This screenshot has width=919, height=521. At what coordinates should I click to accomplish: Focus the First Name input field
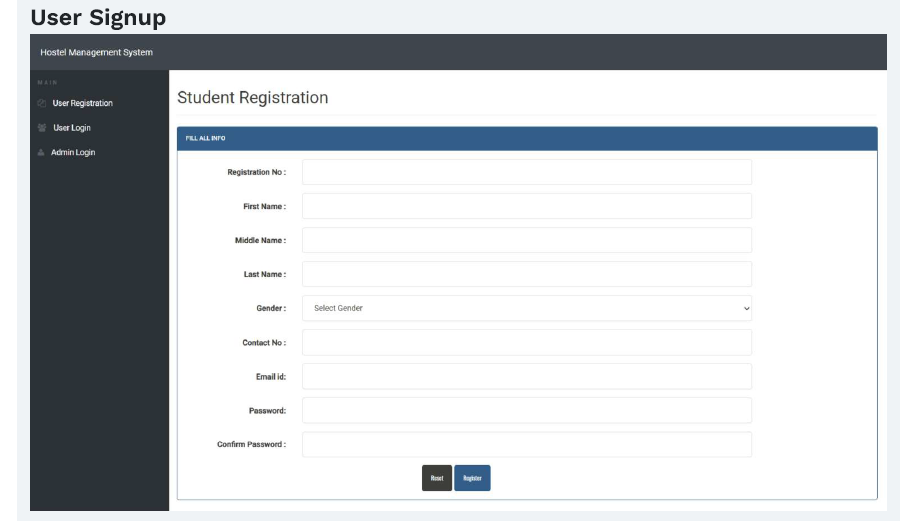tap(527, 206)
